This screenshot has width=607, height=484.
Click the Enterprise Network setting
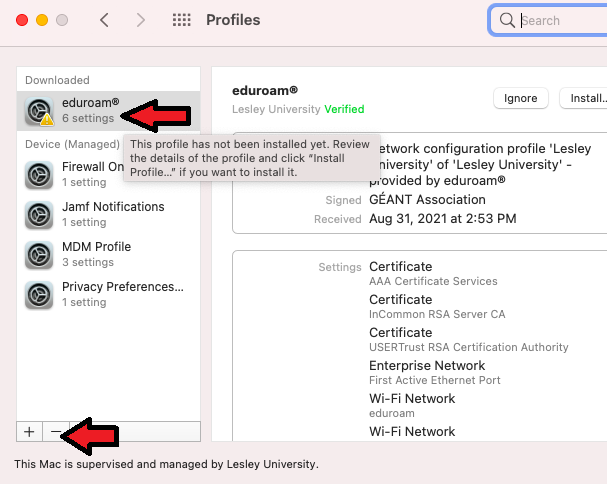click(427, 366)
